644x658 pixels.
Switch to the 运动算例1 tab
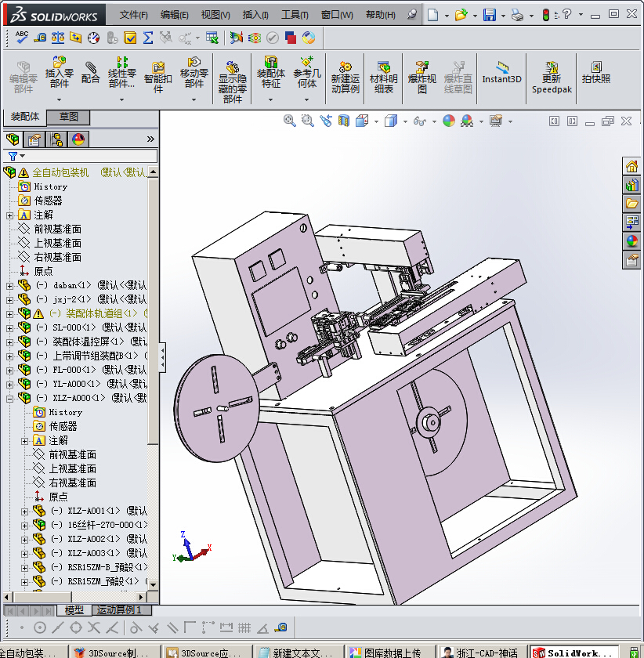click(x=119, y=609)
